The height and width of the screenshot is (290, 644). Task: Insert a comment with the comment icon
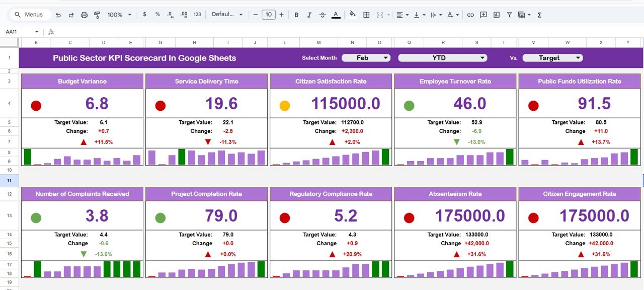[483, 15]
